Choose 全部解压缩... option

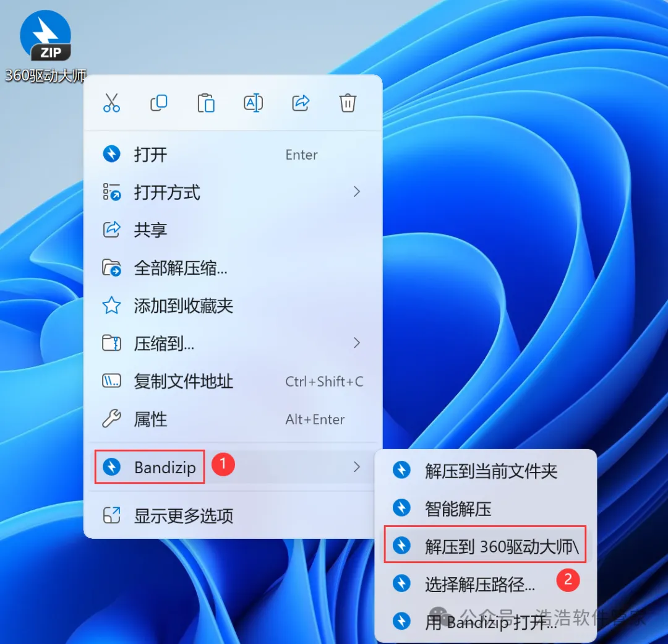coord(233,268)
